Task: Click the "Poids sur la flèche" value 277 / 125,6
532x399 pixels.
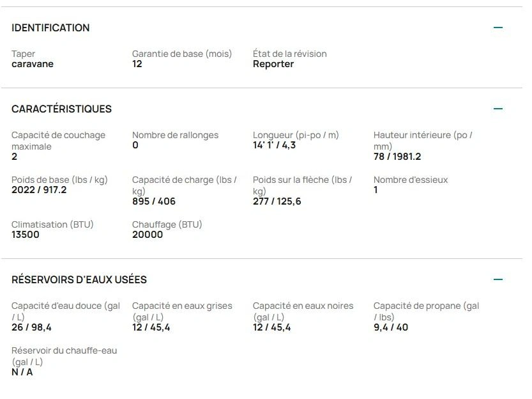Action: pyautogui.click(x=277, y=201)
